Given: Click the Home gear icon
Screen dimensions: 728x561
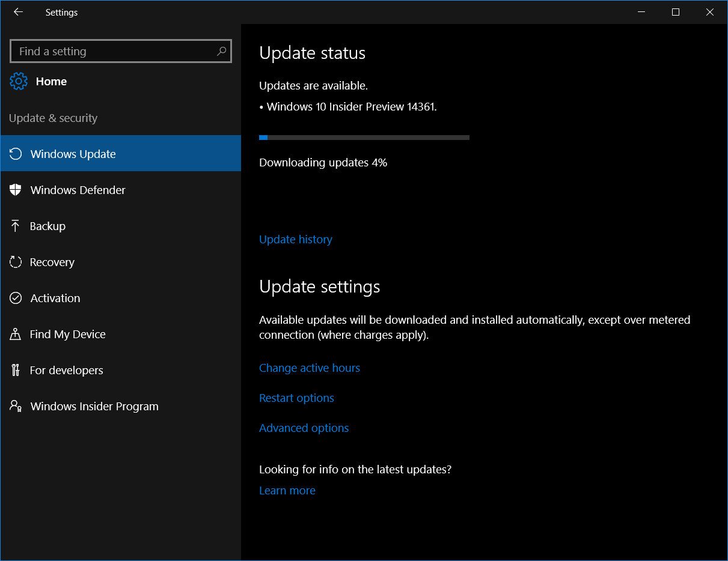Looking at the screenshot, I should 19,81.
